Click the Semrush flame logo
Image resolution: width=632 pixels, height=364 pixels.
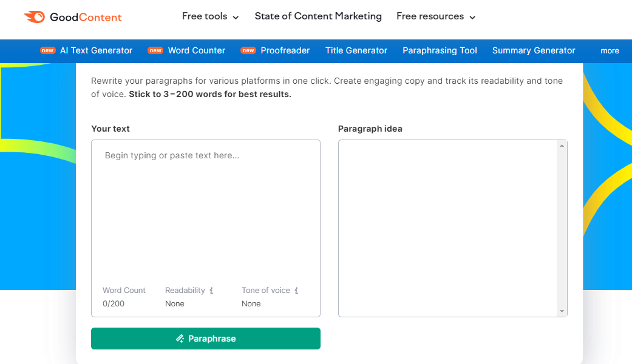tap(35, 17)
